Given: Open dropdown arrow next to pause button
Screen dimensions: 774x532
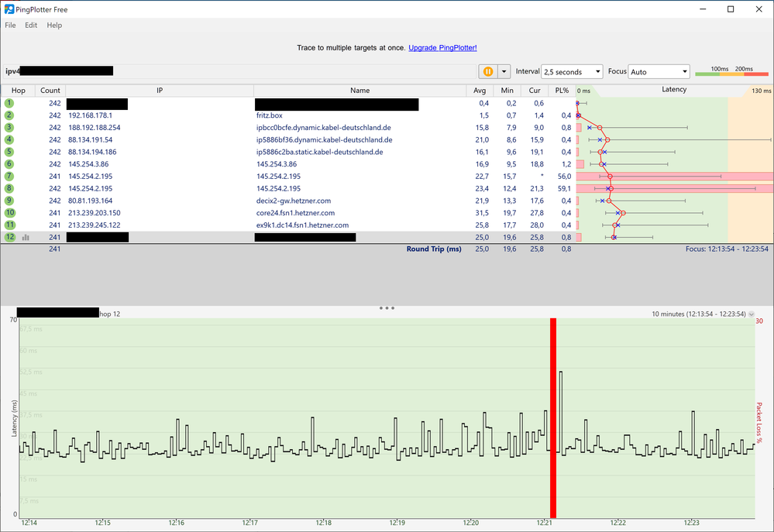Looking at the screenshot, I should pyautogui.click(x=504, y=71).
